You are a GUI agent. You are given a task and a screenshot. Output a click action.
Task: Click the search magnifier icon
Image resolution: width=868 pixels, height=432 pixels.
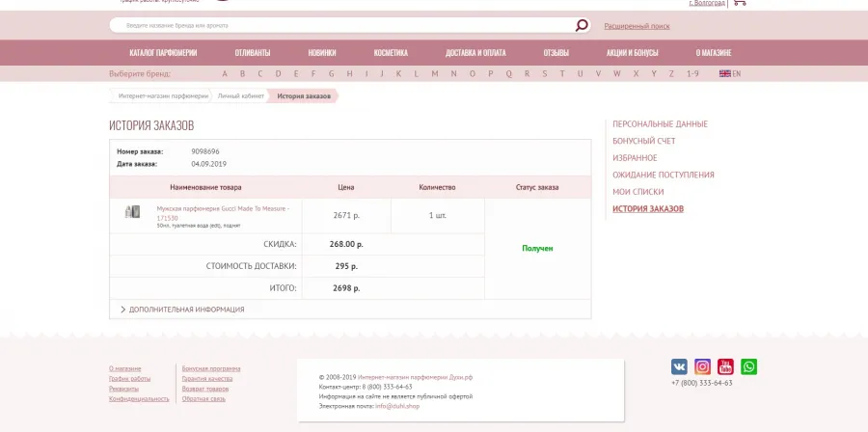click(x=582, y=25)
